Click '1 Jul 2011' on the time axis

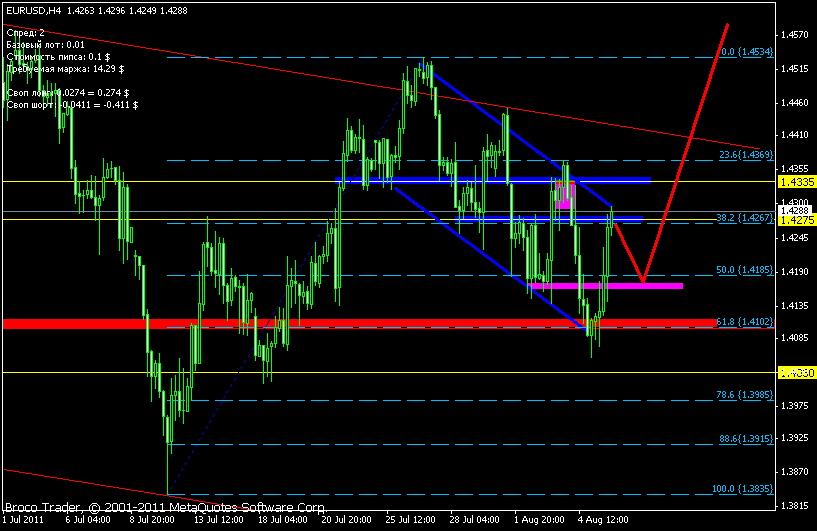point(23,520)
